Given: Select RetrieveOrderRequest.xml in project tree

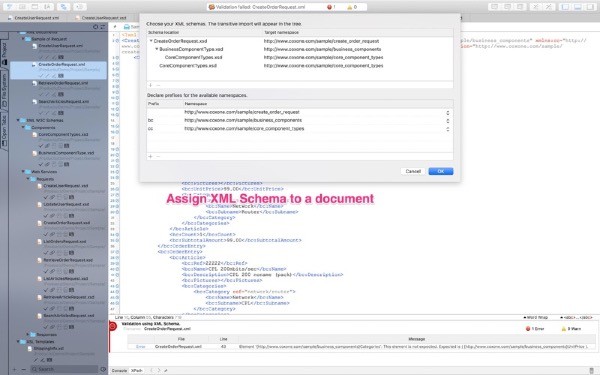Looking at the screenshot, I should 63,83.
